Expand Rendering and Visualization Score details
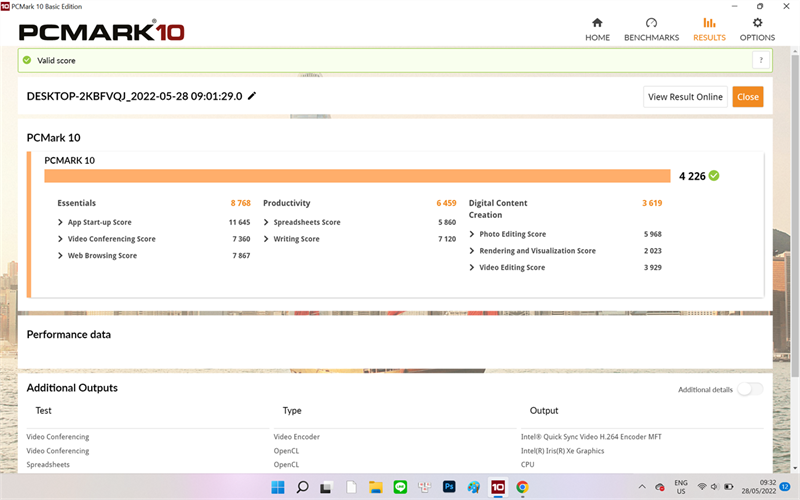This screenshot has width=800, height=500. [471, 251]
